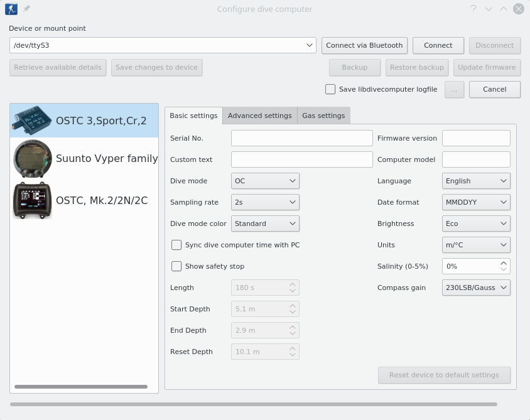The image size is (530, 420).
Task: Switch to the Advanced settings tab
Action: 259,116
